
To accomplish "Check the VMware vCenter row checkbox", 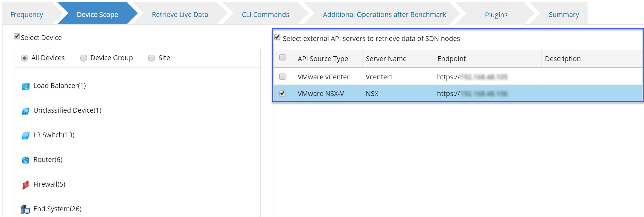I will (283, 77).
